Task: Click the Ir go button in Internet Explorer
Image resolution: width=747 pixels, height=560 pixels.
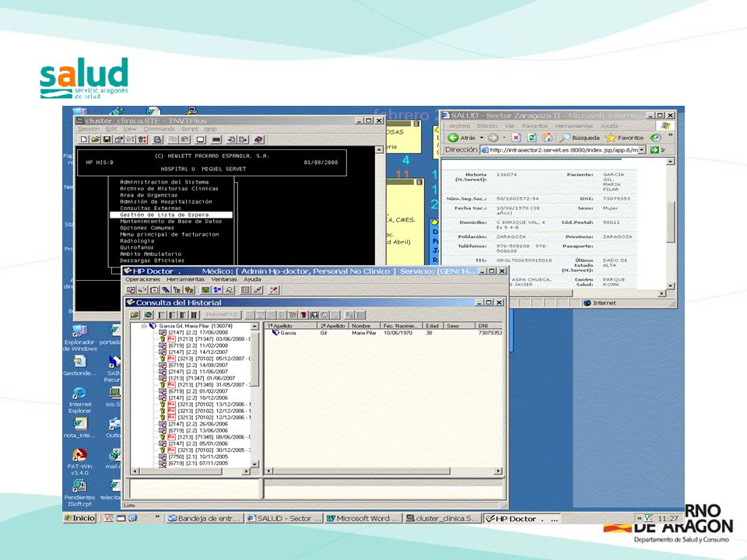Action: (658, 150)
